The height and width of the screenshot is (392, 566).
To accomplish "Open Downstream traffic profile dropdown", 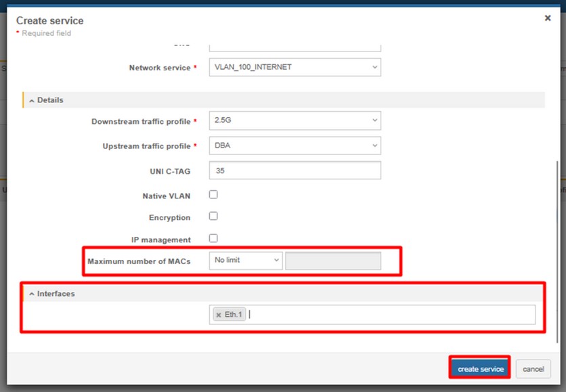I will (295, 121).
